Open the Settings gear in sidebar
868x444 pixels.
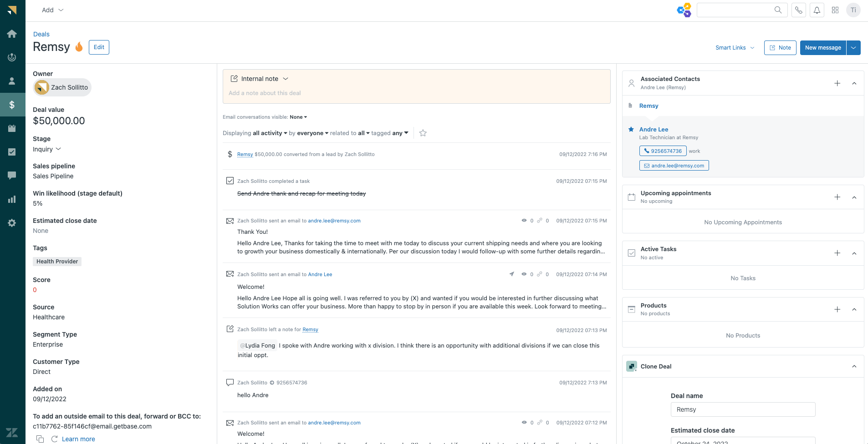12,223
